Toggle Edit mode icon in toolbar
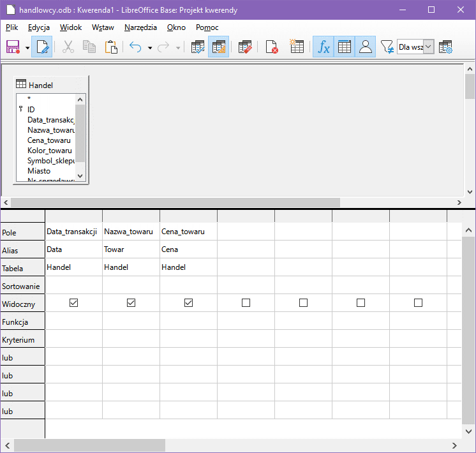The height and width of the screenshot is (453, 476). pyautogui.click(x=43, y=47)
